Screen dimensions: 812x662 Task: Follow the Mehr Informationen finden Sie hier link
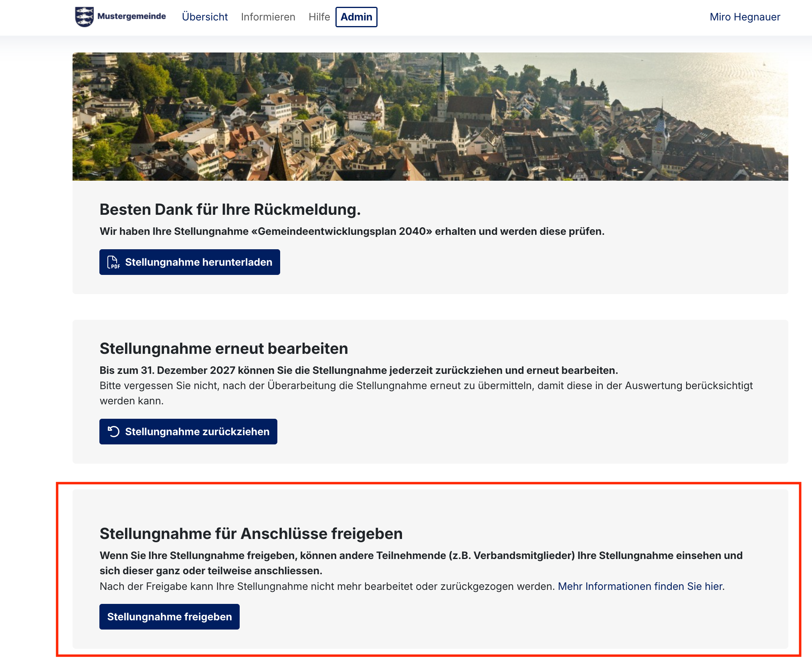pos(640,586)
